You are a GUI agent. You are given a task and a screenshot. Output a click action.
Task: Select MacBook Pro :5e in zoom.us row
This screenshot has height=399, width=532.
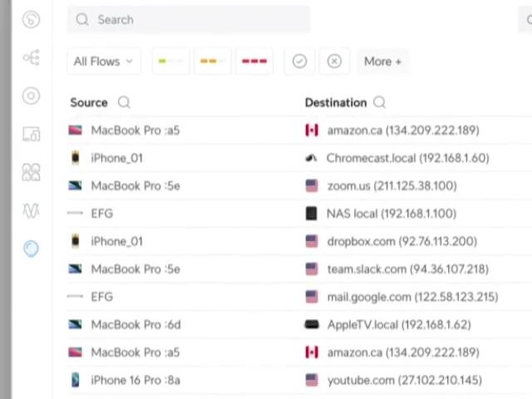[135, 186]
